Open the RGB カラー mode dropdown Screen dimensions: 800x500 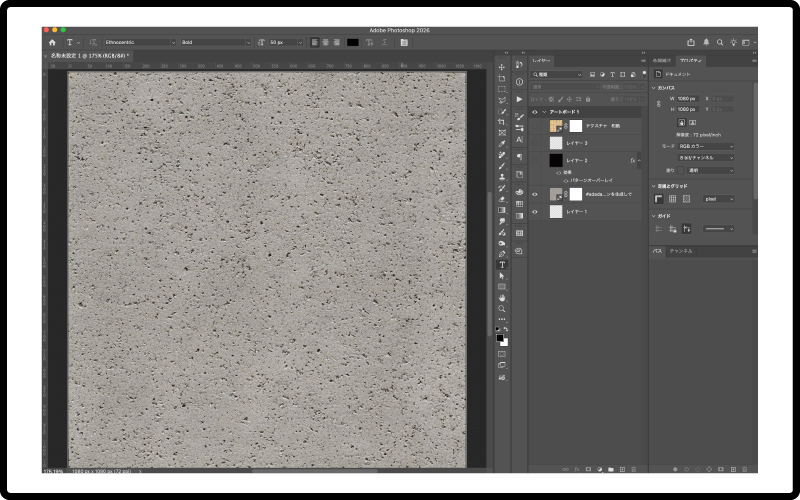[705, 146]
